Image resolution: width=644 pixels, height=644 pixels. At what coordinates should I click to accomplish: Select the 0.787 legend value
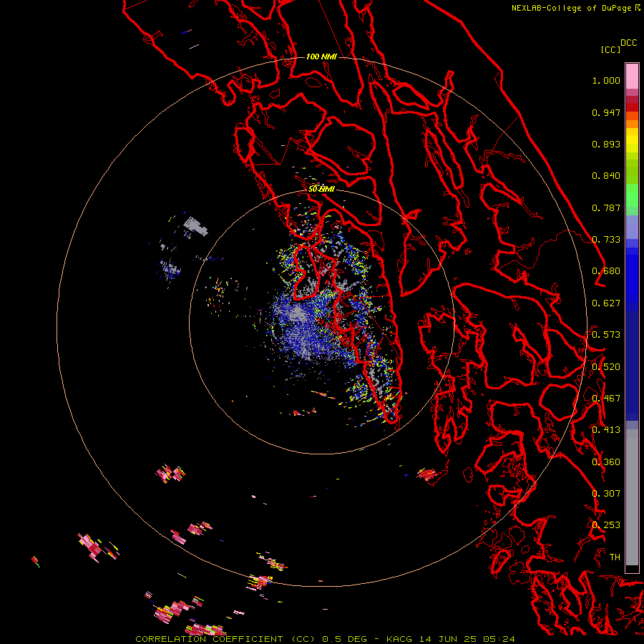606,208
